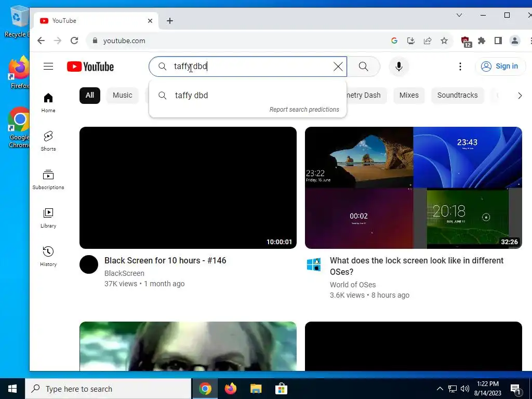Image resolution: width=532 pixels, height=399 pixels.
Task: Open Firefox from the taskbar
Action: (230, 389)
